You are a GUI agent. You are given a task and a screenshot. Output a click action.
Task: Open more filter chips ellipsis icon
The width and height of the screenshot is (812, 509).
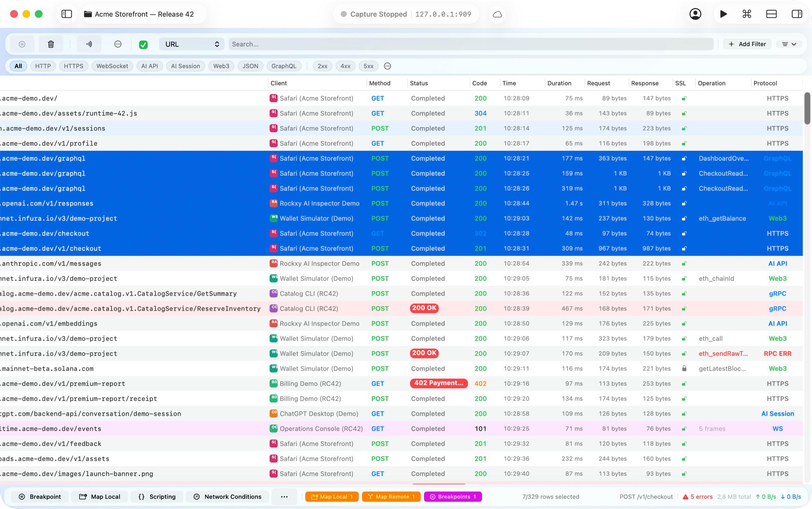pyautogui.click(x=387, y=66)
